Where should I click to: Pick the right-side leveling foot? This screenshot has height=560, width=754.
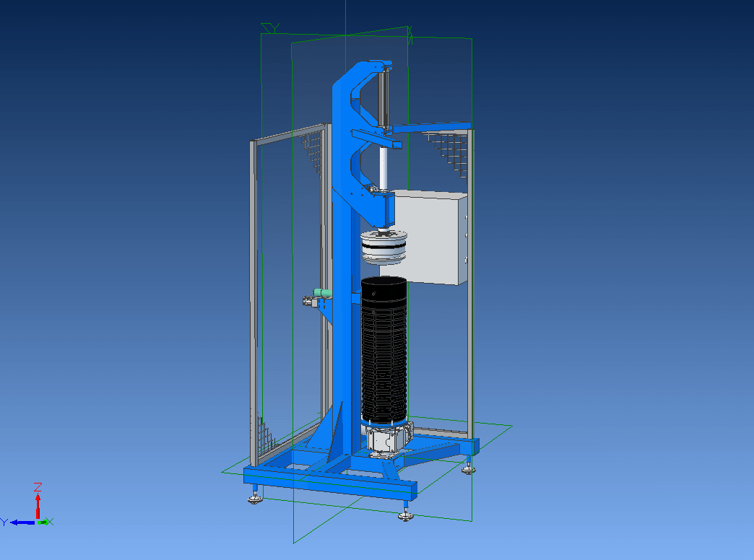pyautogui.click(x=469, y=468)
